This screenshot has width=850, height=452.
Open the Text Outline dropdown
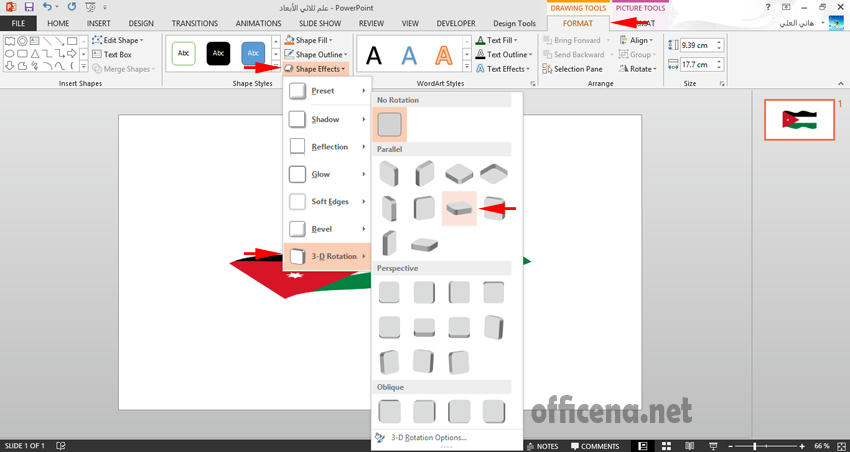tap(504, 54)
